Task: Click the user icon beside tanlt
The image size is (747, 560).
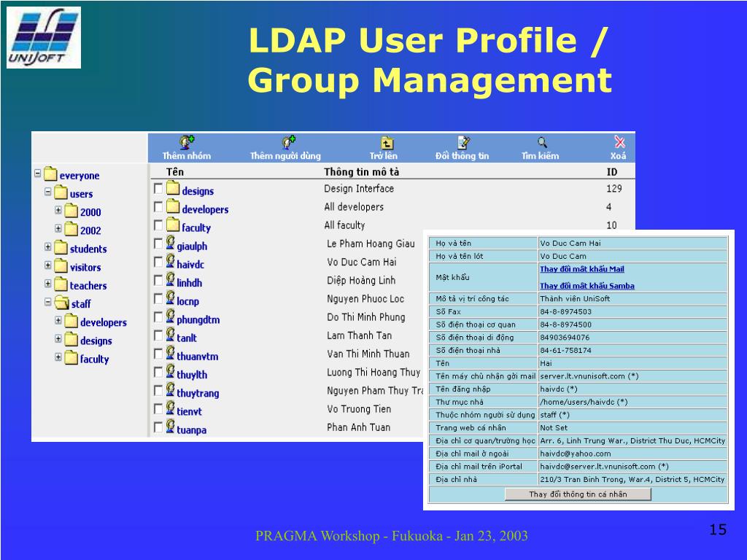Action: (170, 335)
